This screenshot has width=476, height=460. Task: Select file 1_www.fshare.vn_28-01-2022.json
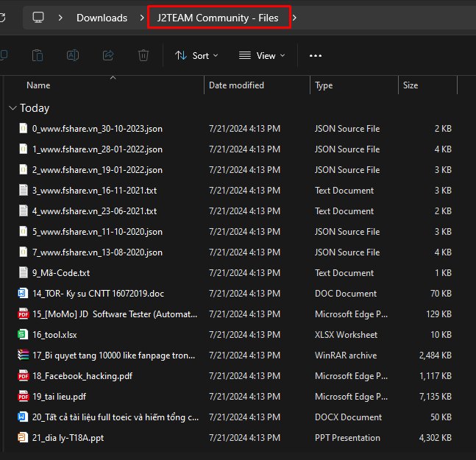pos(97,149)
